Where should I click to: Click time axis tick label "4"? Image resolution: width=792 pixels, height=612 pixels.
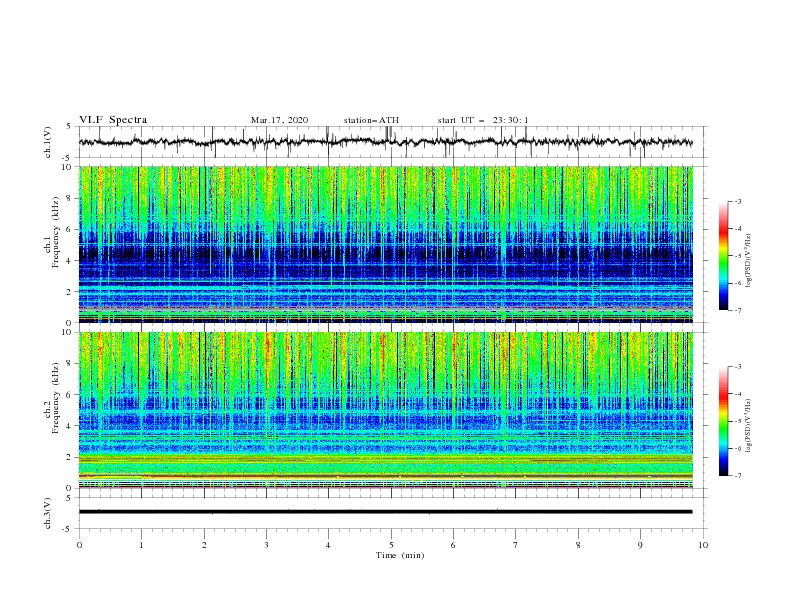click(328, 545)
